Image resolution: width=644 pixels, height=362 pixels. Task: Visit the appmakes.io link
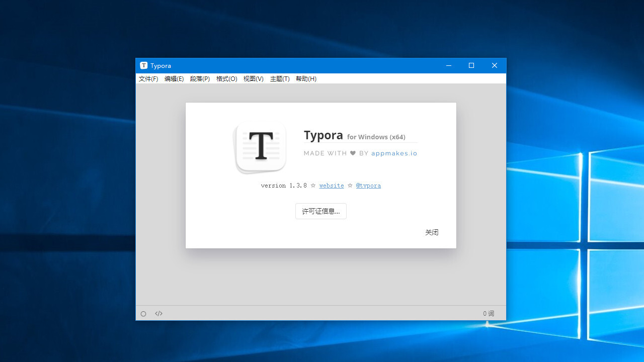(394, 153)
